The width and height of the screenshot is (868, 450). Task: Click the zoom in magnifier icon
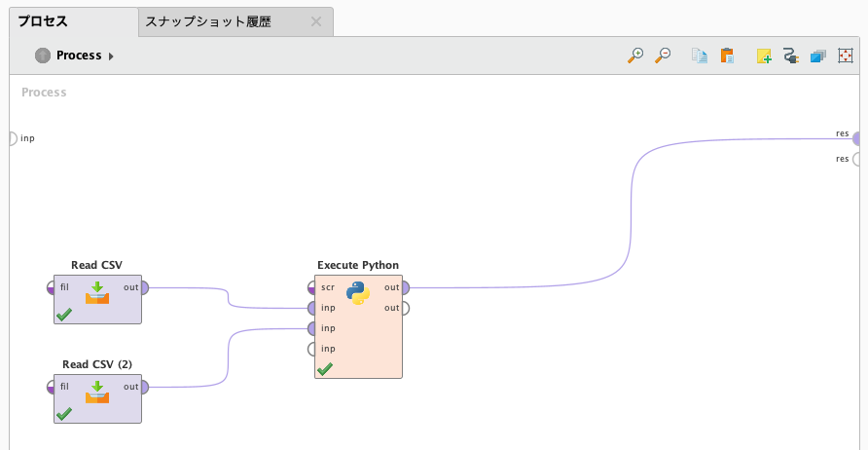pyautogui.click(x=635, y=56)
